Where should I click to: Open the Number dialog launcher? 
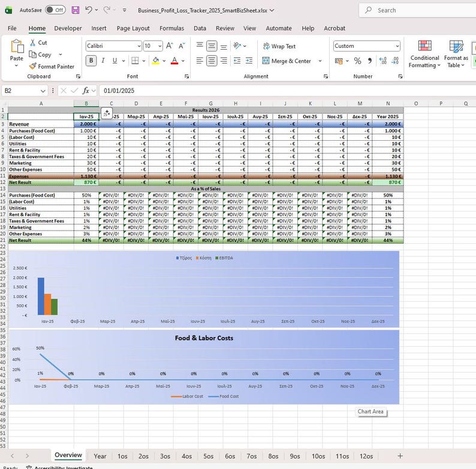(400, 77)
